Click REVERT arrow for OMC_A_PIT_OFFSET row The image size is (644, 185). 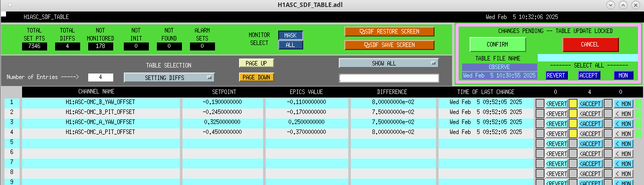coord(556,133)
